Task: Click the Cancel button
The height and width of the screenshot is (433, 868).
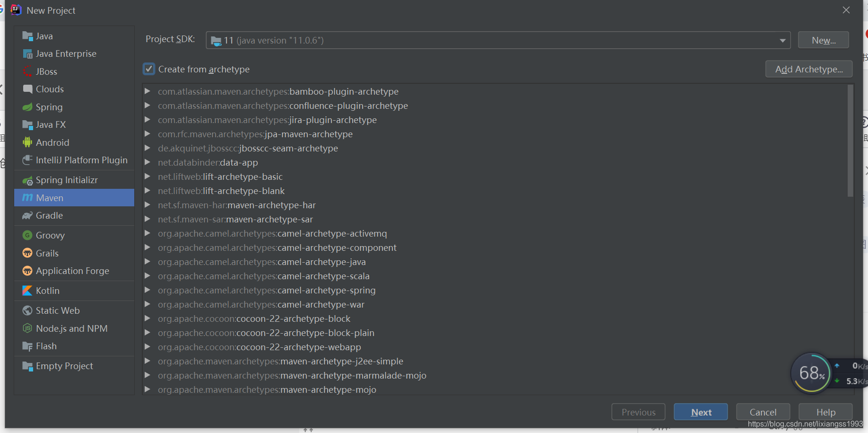Action: pos(763,412)
